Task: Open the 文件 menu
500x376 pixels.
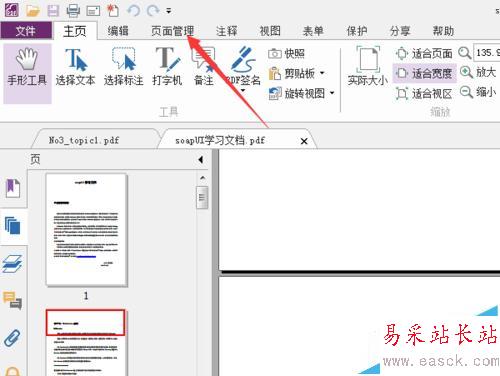Action: pyautogui.click(x=26, y=31)
